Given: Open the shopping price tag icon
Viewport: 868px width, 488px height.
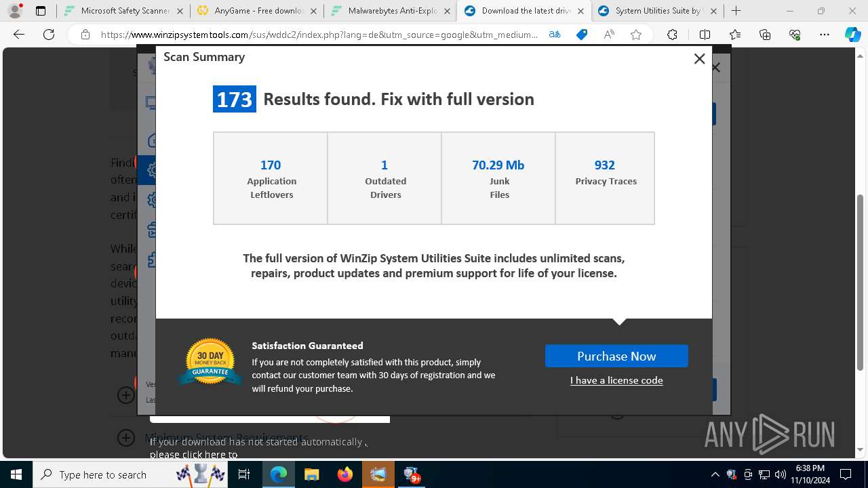Looking at the screenshot, I should (582, 35).
